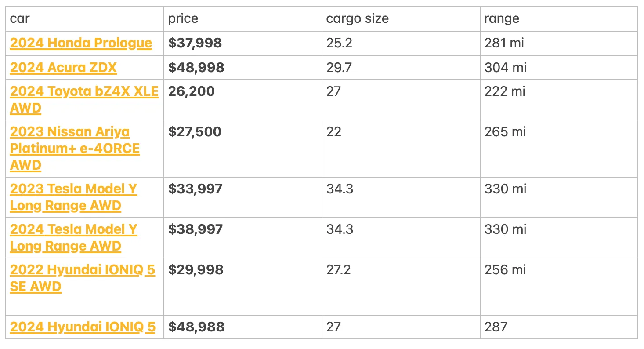Click the "cargo size" header cell

coord(401,19)
